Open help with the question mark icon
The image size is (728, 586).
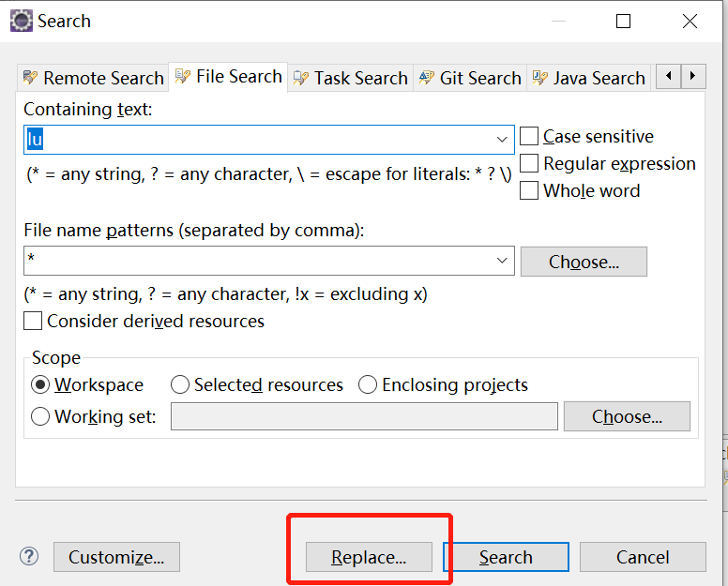click(29, 556)
